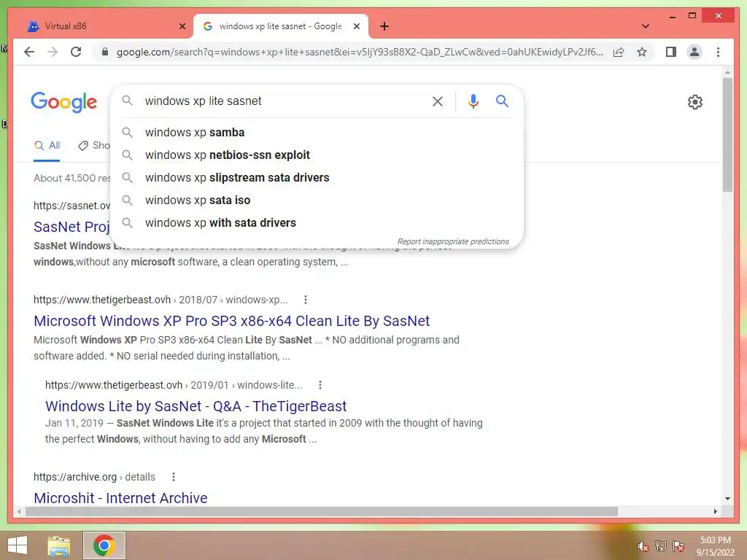The image size is (747, 560).
Task: Click the archive.org details URL text
Action: click(x=94, y=477)
